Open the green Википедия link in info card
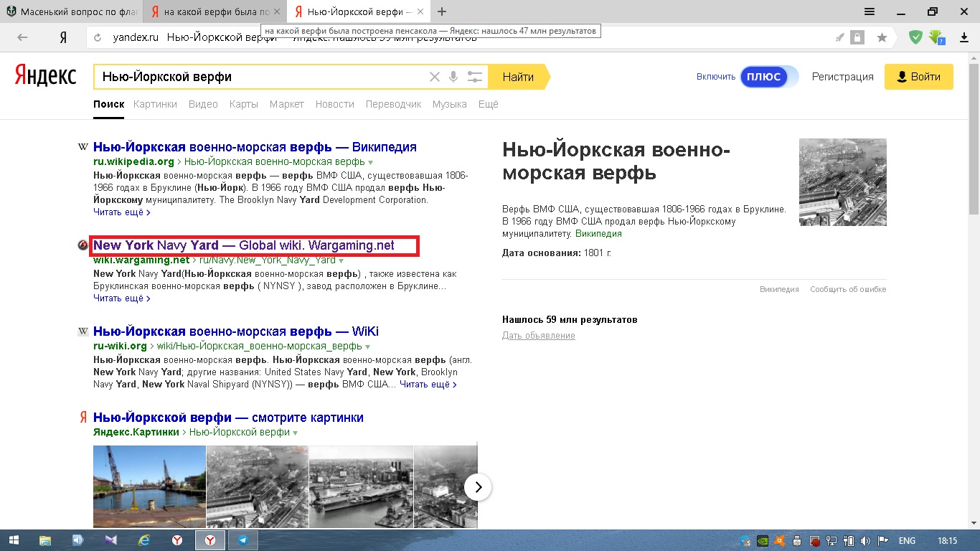 598,234
